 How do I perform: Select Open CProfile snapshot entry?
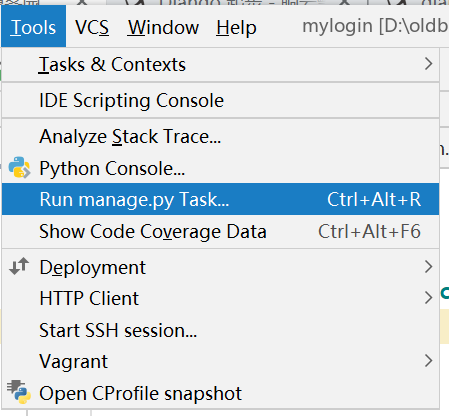(x=220, y=393)
